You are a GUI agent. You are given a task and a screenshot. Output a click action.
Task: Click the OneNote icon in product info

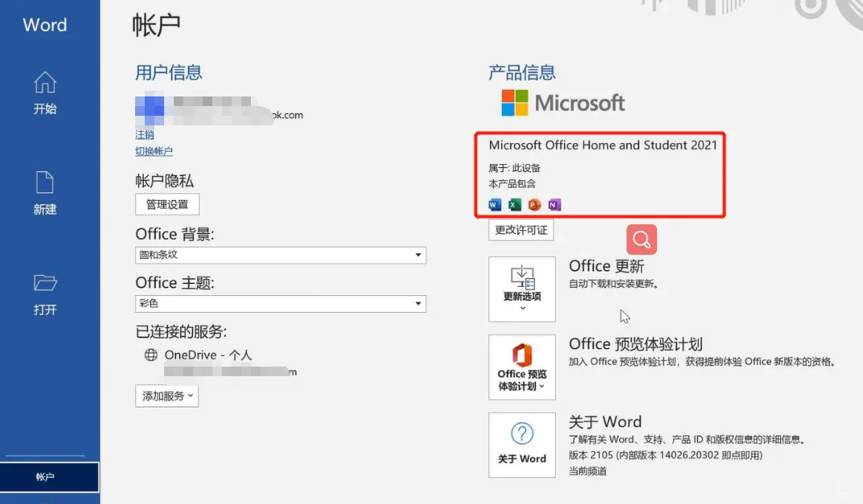(x=555, y=205)
